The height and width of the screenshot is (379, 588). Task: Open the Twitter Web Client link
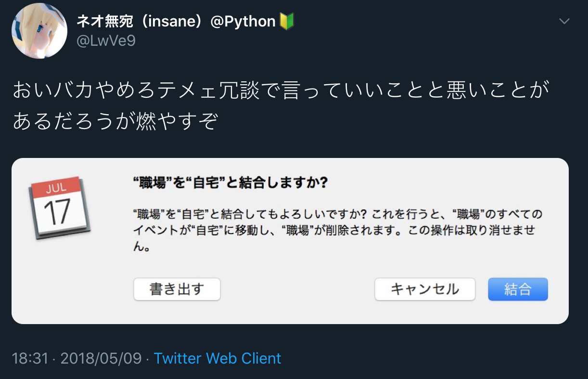click(x=217, y=358)
